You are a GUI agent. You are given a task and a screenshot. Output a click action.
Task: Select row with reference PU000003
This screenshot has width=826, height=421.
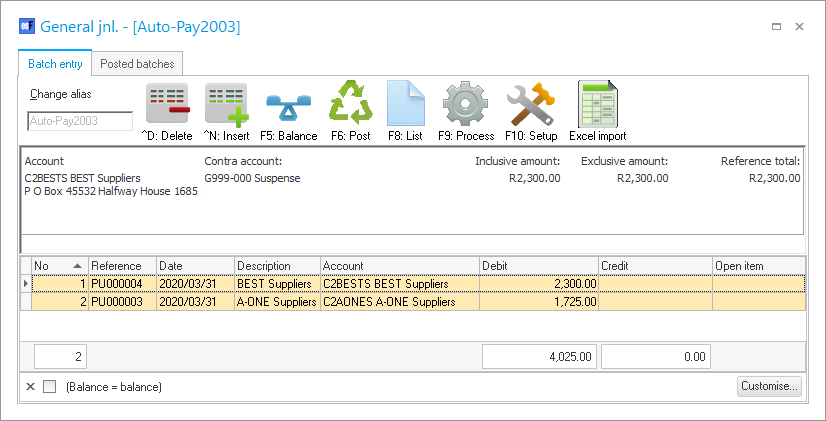coord(122,301)
